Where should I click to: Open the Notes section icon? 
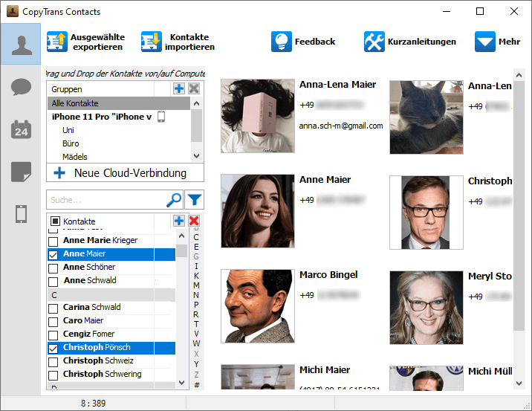pos(21,172)
